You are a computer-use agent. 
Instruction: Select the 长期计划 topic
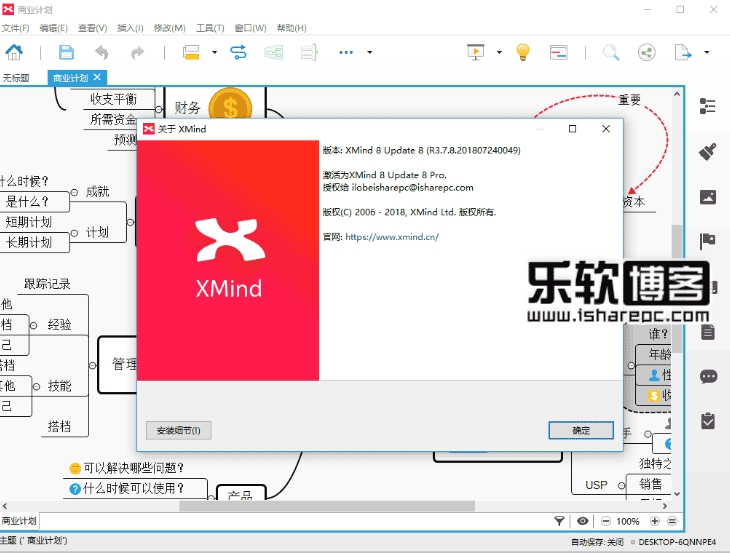(x=29, y=243)
